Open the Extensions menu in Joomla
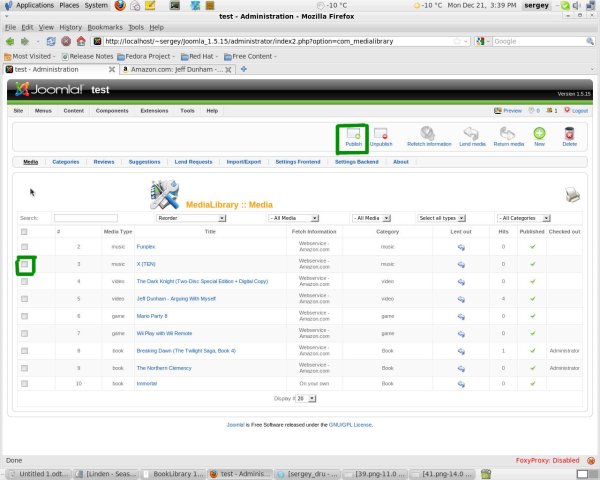 [x=154, y=111]
